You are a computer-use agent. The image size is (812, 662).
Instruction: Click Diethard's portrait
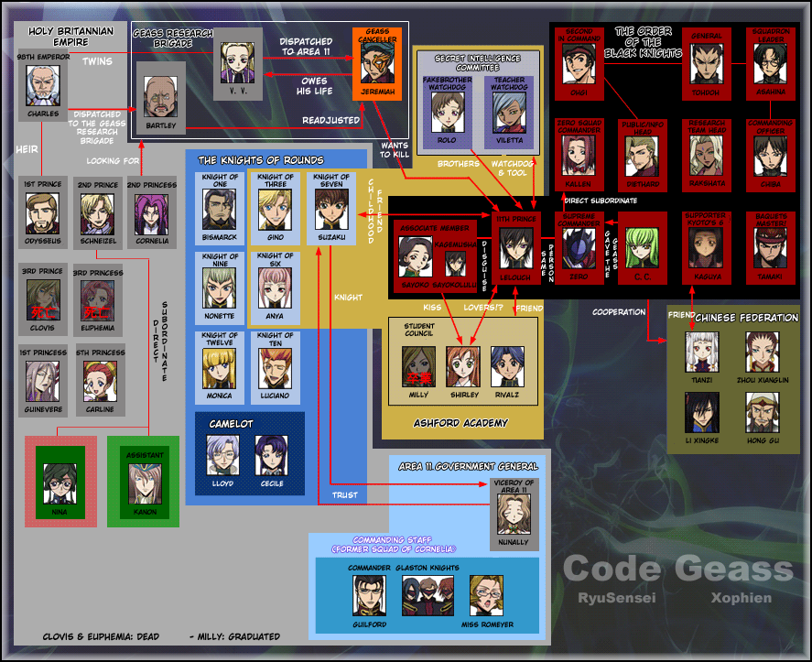[x=642, y=156]
